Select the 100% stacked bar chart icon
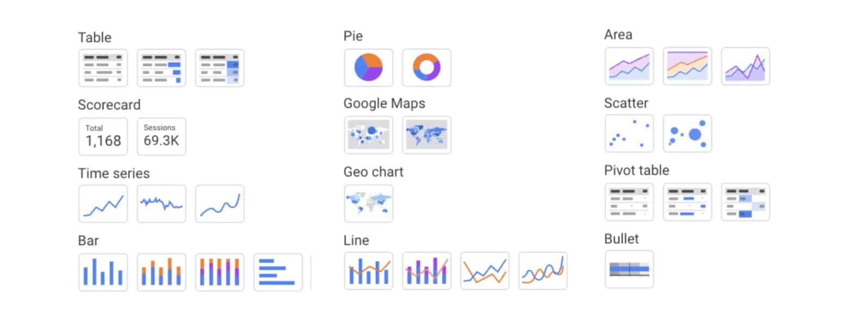 click(x=220, y=272)
